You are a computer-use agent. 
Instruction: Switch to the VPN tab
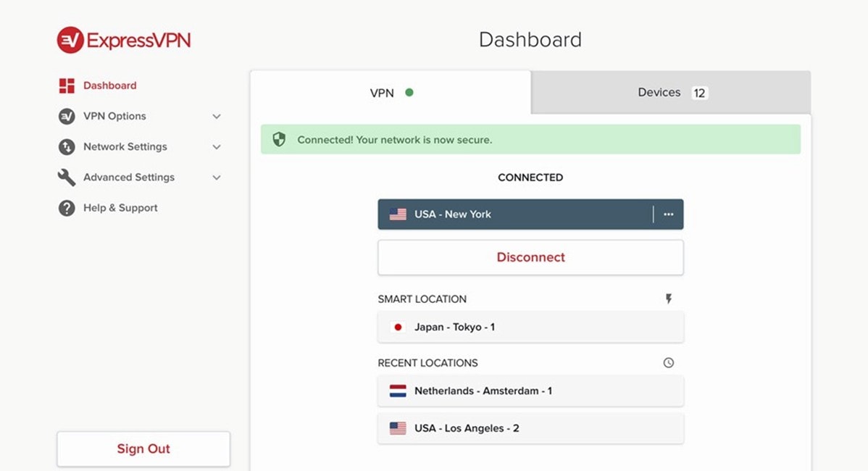click(x=391, y=93)
